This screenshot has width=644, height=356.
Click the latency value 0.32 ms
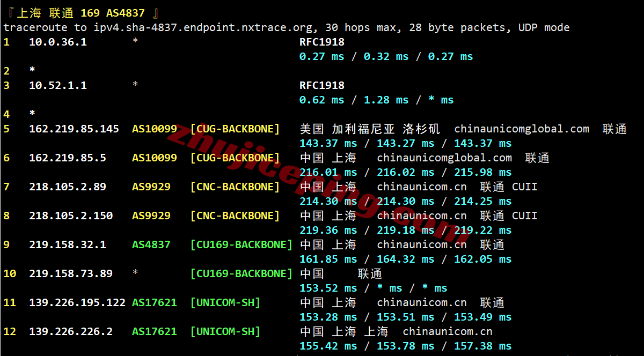386,56
